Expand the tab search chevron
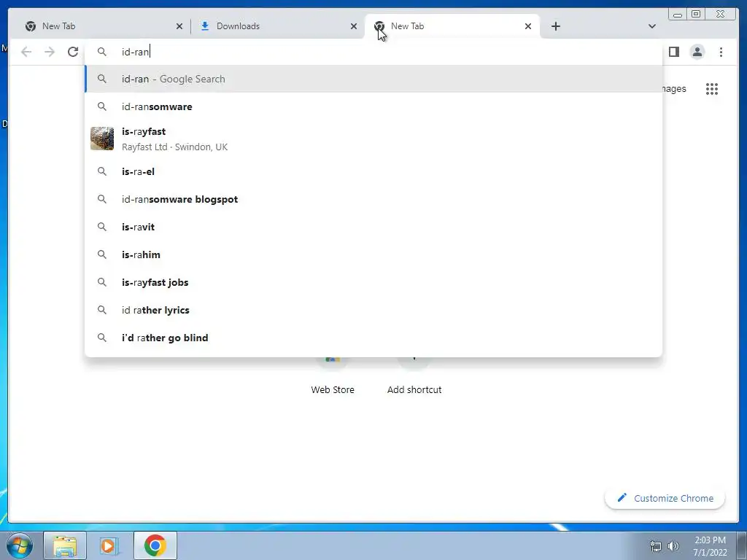The height and width of the screenshot is (560, 747). click(x=651, y=26)
